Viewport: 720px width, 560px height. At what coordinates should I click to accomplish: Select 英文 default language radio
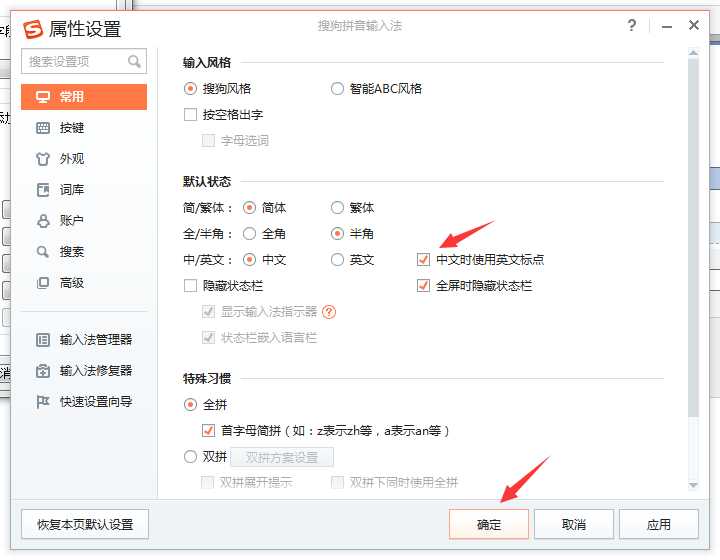click(337, 260)
